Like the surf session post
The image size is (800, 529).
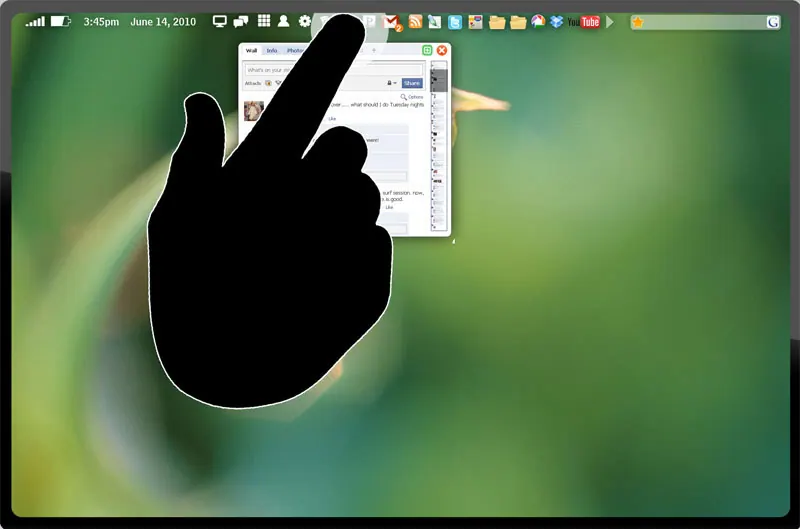(x=389, y=208)
